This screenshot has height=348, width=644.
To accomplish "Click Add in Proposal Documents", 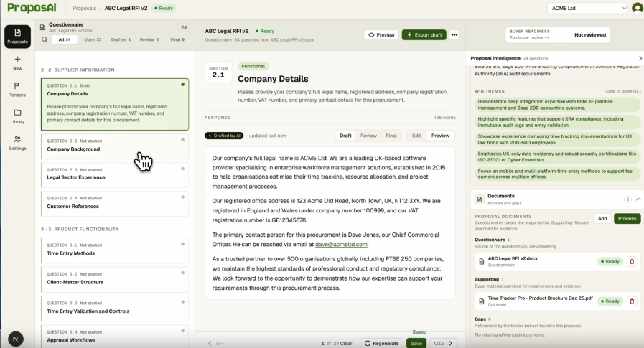I will tap(602, 219).
